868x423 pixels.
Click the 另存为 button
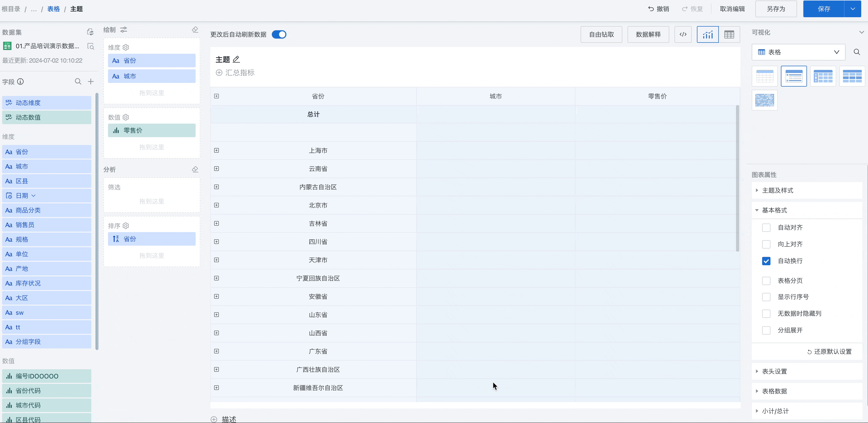click(776, 9)
